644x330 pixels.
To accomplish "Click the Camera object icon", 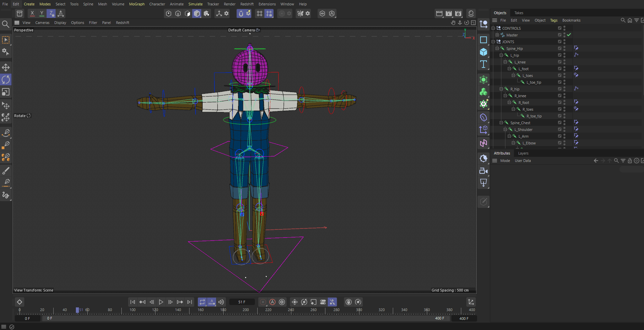I will (483, 171).
